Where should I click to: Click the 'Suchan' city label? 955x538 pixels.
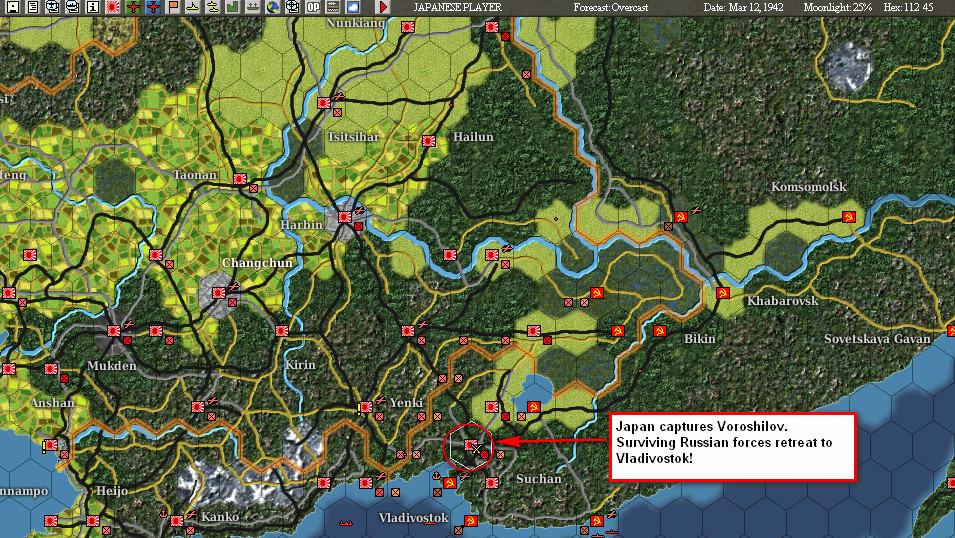click(539, 480)
